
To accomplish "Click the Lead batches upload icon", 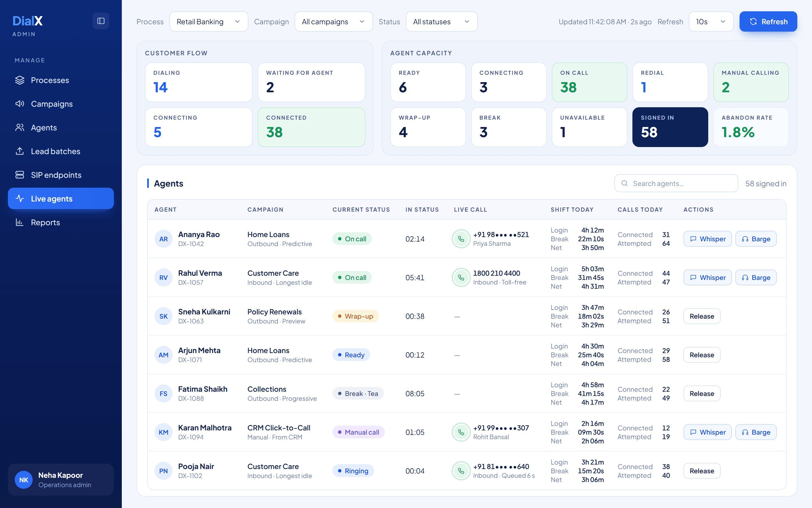I will (20, 151).
